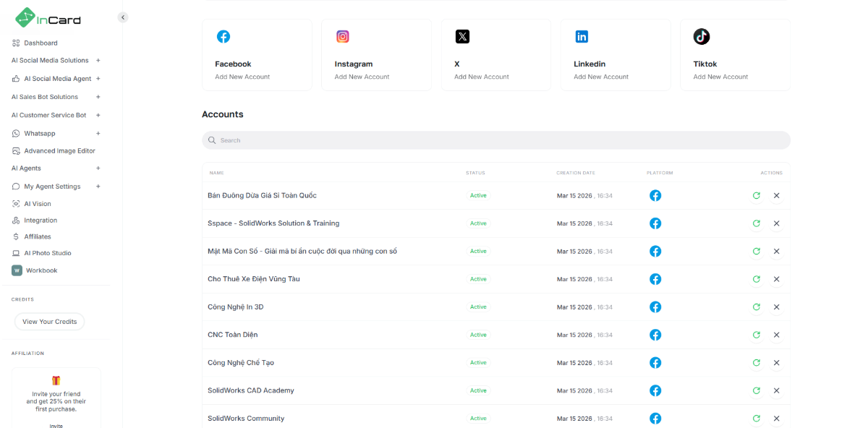
Task: Remove Sspace - SolidWorks Solution & Training account
Action: click(776, 223)
